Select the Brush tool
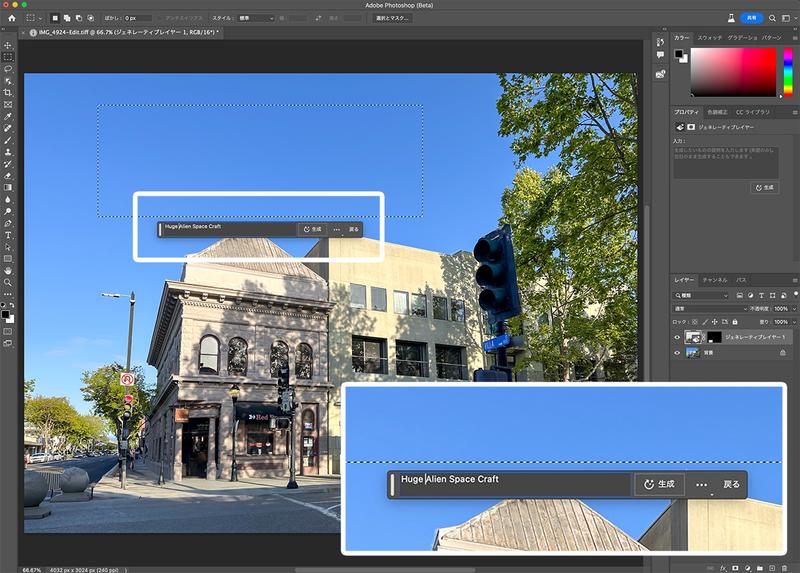Viewport: 800px width, 573px height. [x=8, y=140]
